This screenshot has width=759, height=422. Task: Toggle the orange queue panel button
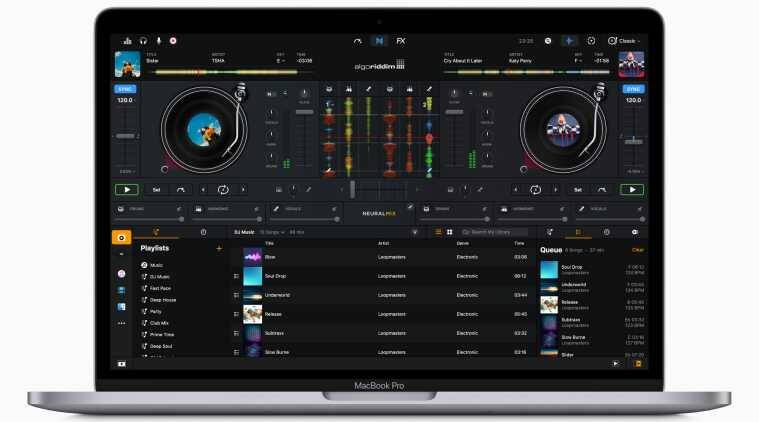pyautogui.click(x=638, y=363)
